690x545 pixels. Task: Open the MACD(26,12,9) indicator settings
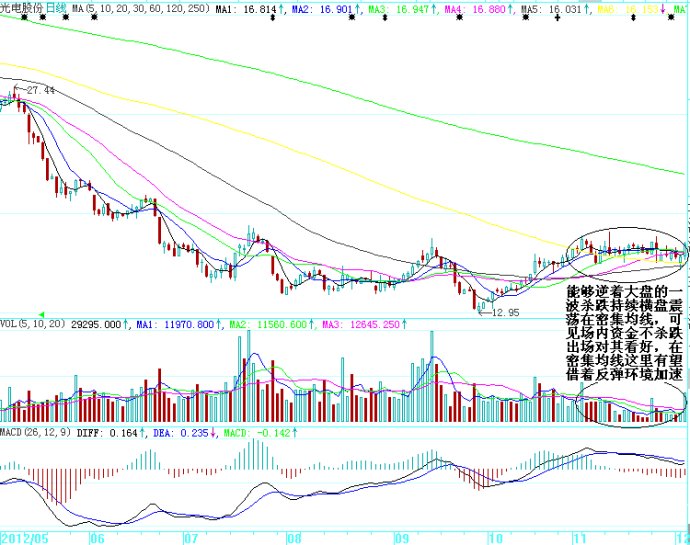pyautogui.click(x=35, y=433)
